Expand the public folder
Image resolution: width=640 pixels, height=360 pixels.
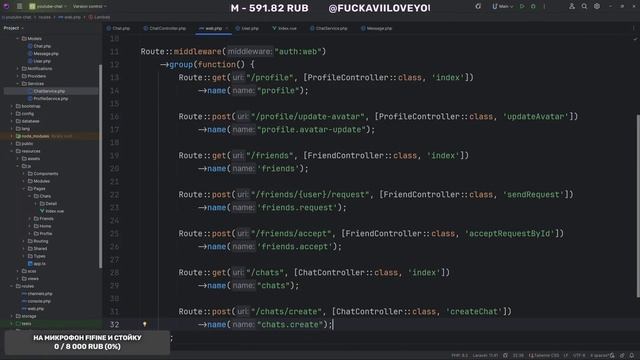12,144
